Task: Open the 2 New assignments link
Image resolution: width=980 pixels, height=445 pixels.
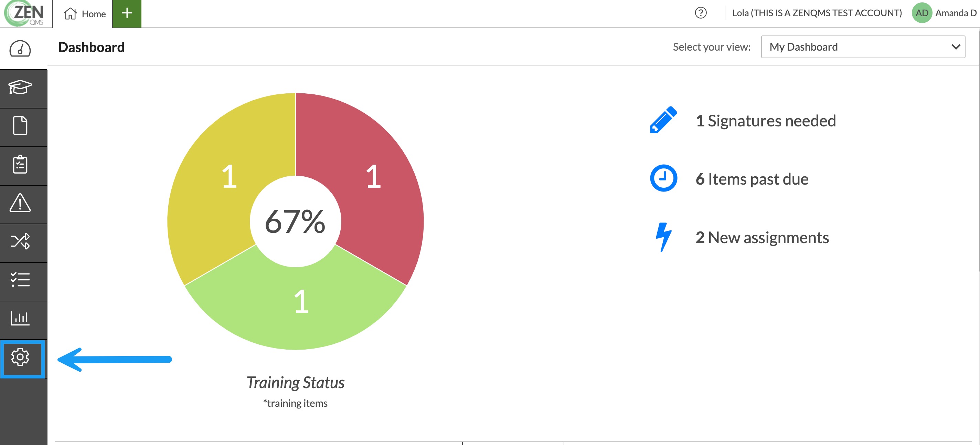Action: pos(762,238)
